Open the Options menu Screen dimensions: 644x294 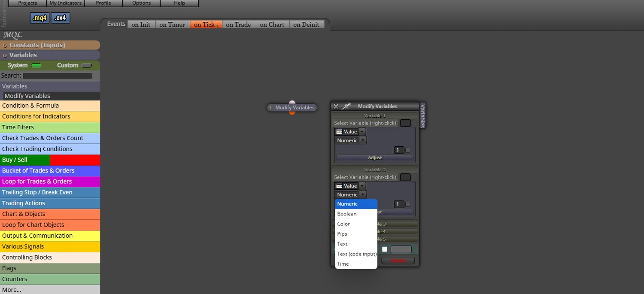coord(141,3)
